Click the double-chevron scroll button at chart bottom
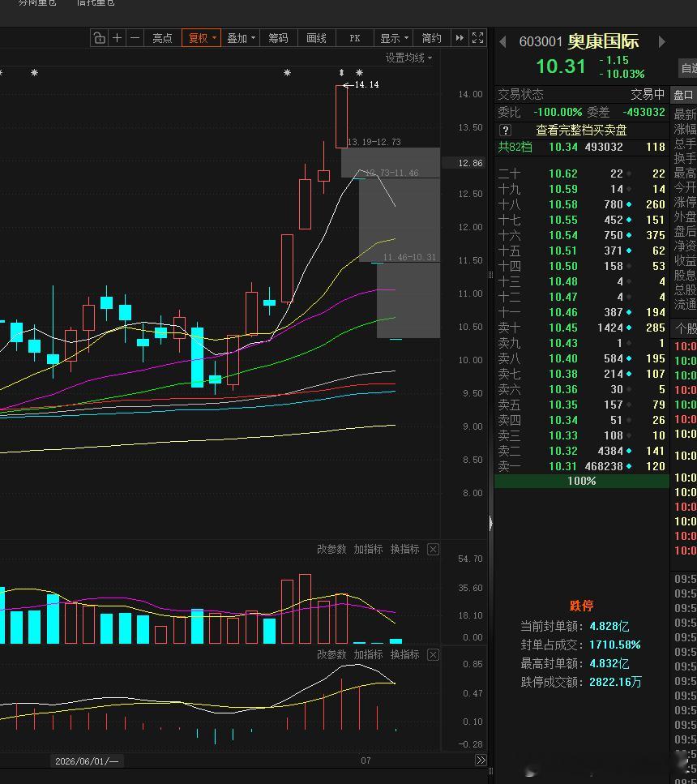The width and height of the screenshot is (697, 784). click(x=481, y=760)
